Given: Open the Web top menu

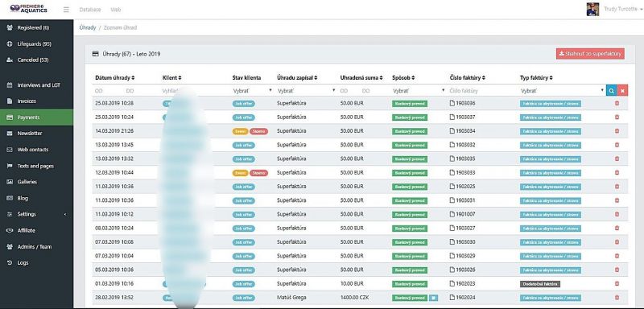Looking at the screenshot, I should [115, 10].
